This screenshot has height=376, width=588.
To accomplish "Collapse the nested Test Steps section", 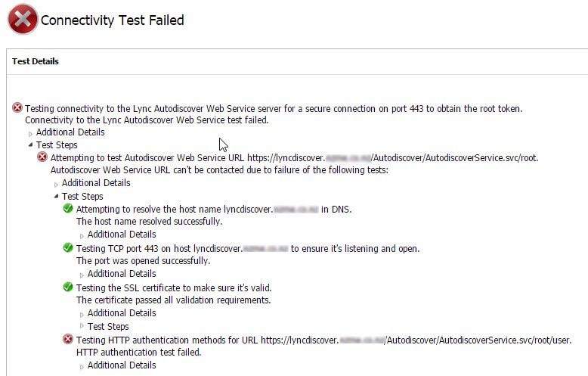I will click(57, 197).
